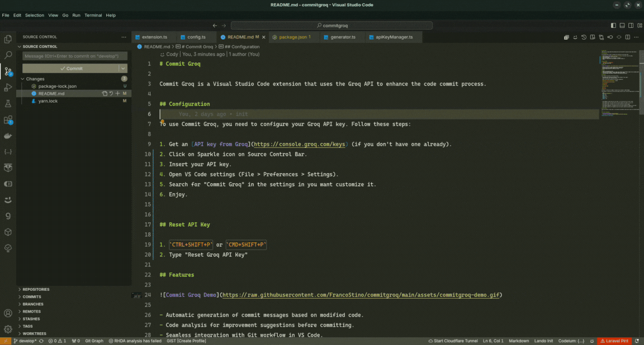The width and height of the screenshot is (644, 345).
Task: Select yarn.lock in Changes list
Action: (x=48, y=101)
